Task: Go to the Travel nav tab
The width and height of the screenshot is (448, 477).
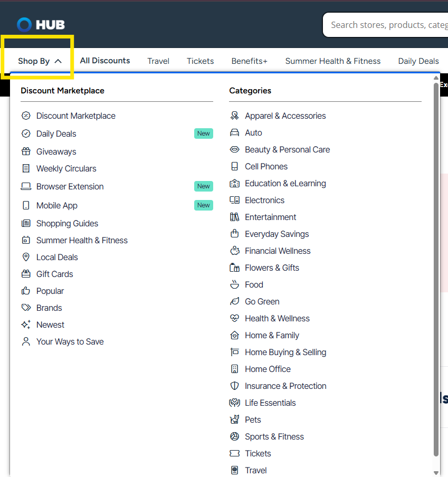Action: tap(158, 61)
